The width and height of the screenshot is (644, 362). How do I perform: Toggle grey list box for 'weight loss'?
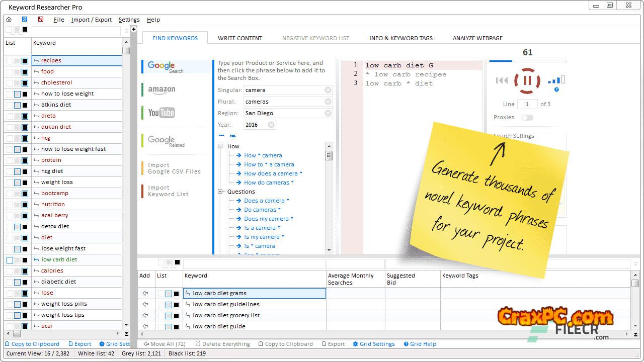(x=17, y=183)
